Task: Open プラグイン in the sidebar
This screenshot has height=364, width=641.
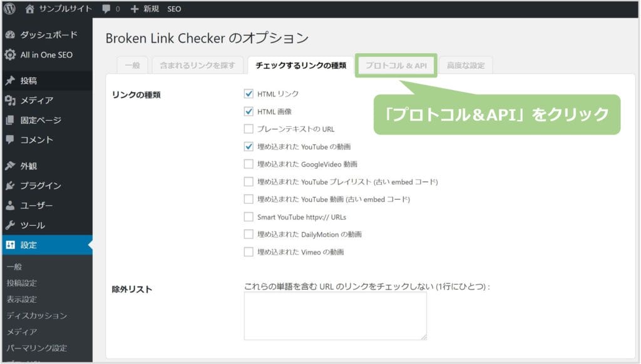Action: (x=41, y=186)
